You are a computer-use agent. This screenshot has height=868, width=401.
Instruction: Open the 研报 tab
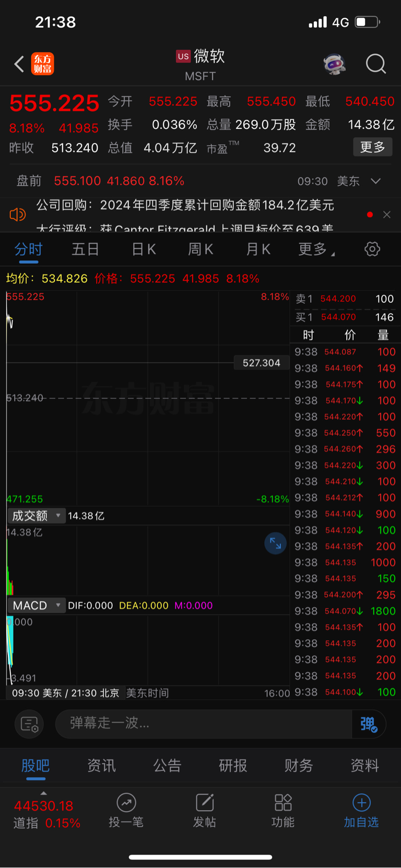(x=233, y=766)
